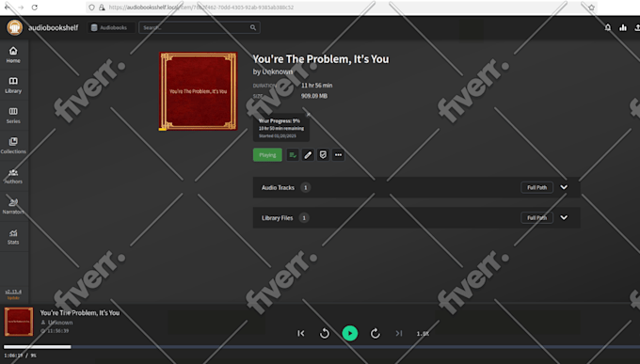The image size is (640, 364).
Task: Open the Home sidebar item
Action: 13,55
